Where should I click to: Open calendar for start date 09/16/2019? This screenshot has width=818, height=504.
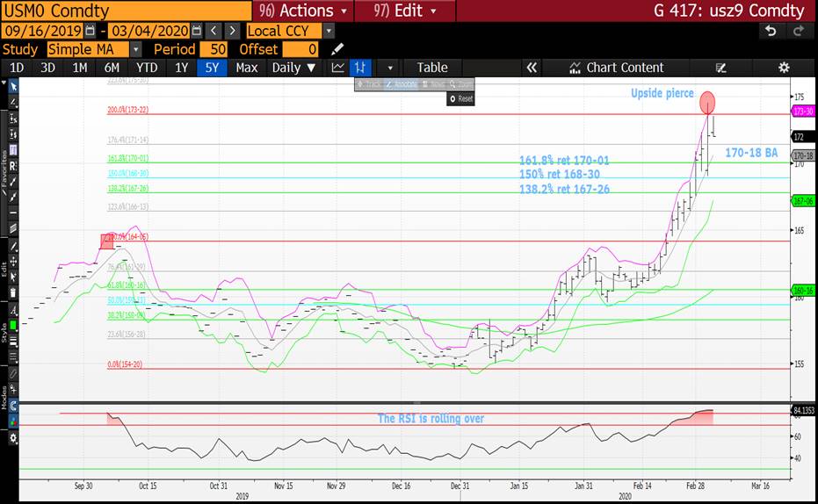(90, 32)
